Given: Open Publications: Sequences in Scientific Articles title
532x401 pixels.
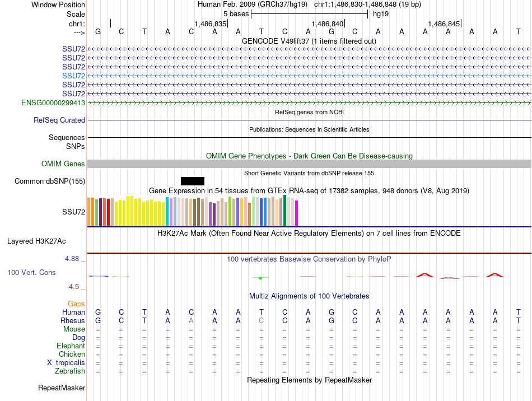Looking at the screenshot, I should pos(309,129).
